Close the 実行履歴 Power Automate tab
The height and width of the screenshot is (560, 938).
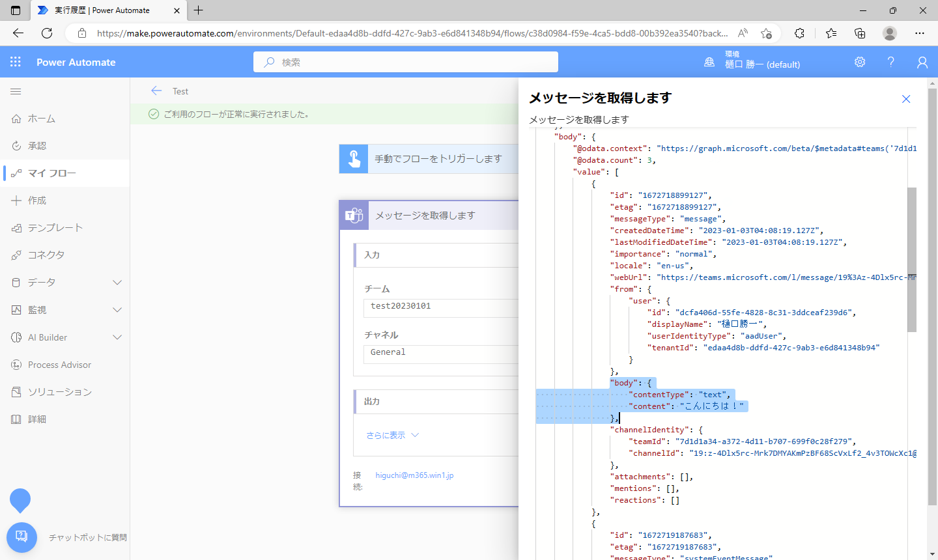coord(177,10)
